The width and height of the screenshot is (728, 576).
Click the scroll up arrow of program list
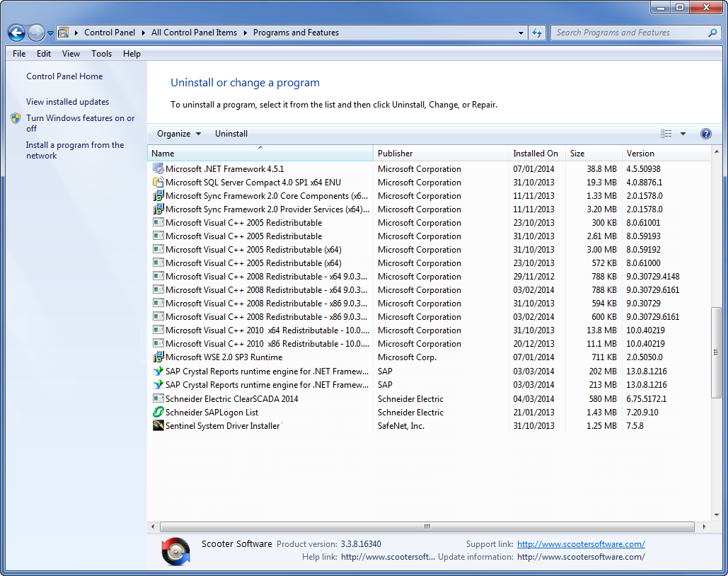717,151
